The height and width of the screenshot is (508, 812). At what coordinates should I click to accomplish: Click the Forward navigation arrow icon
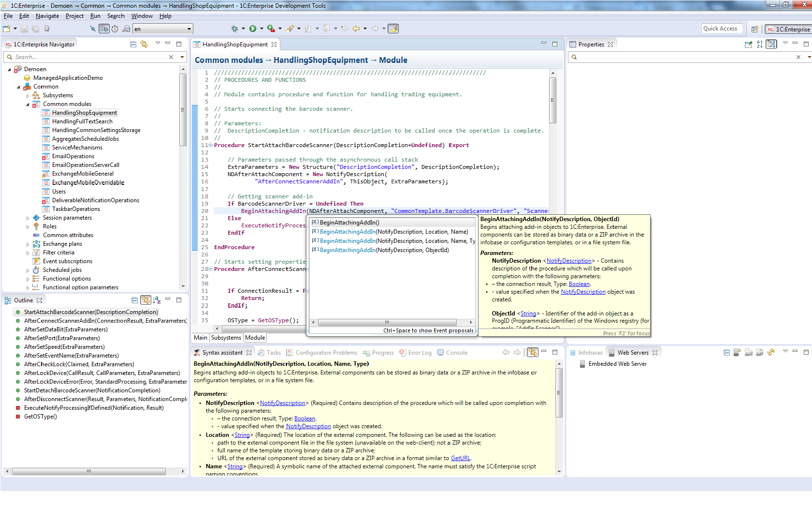pyautogui.click(x=375, y=29)
